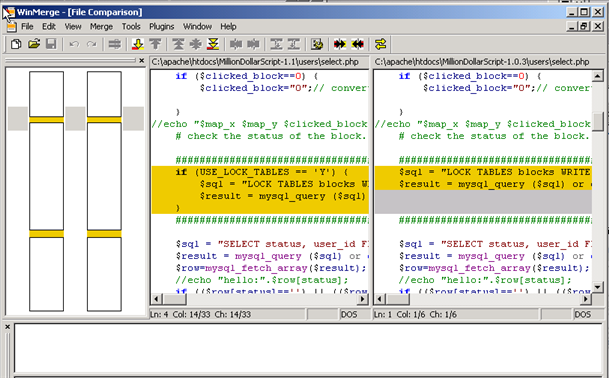609x378 pixels.
Task: Click lower yellow difference marker in left location bar
Action: pos(47,234)
